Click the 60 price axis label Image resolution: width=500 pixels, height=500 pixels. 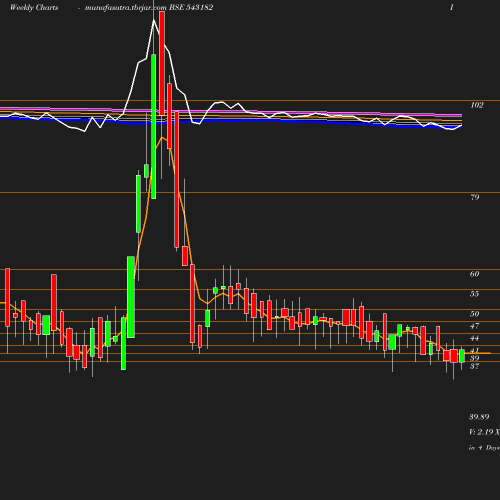(x=475, y=274)
